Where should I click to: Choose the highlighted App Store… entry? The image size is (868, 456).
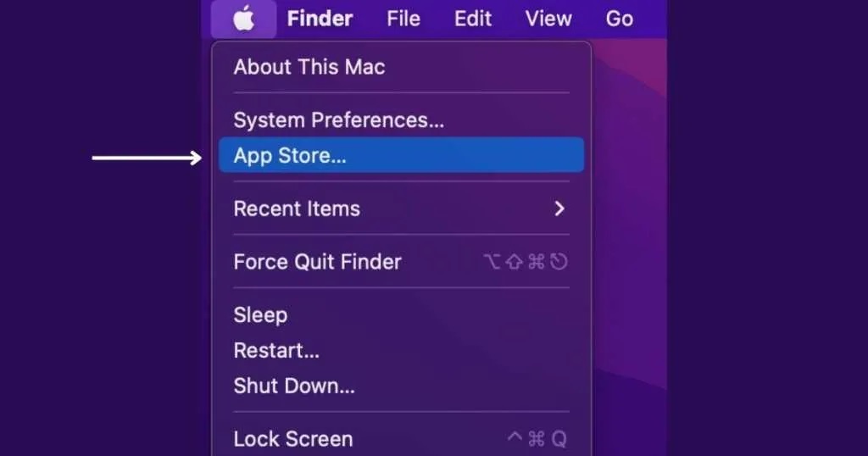[401, 155]
